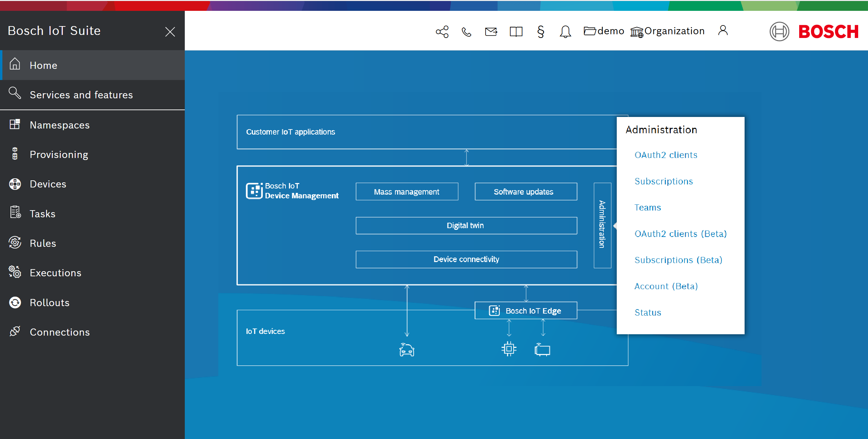Screen dimensions: 868x439
Task: Open Rules menu item
Action: tap(92, 243)
